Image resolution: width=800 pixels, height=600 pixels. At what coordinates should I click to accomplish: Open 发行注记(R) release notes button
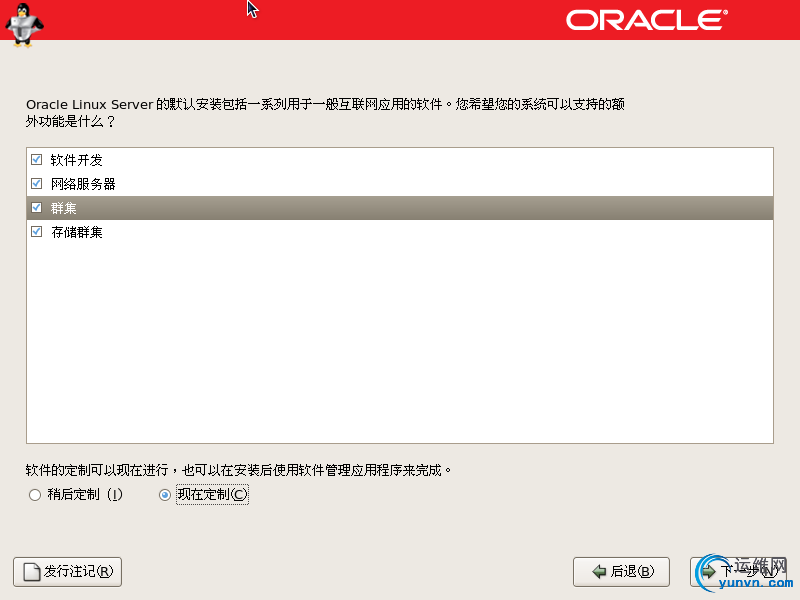click(67, 572)
